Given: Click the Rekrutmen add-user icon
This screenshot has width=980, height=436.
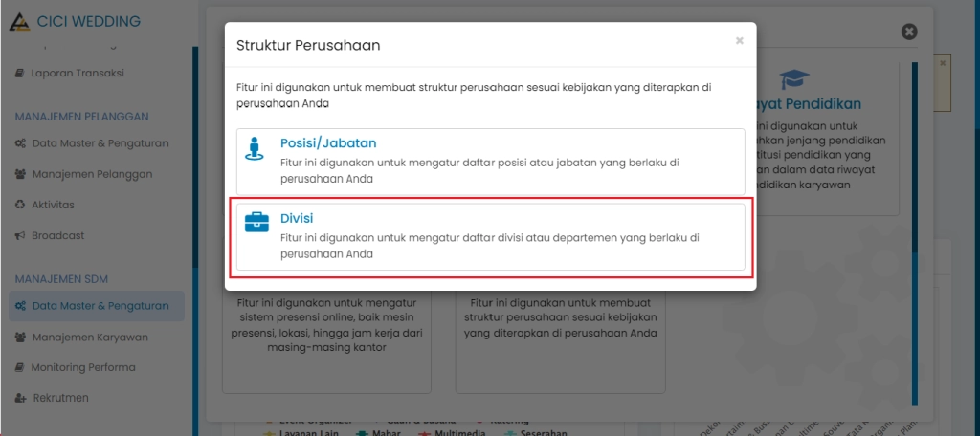Looking at the screenshot, I should pyautogui.click(x=20, y=398).
